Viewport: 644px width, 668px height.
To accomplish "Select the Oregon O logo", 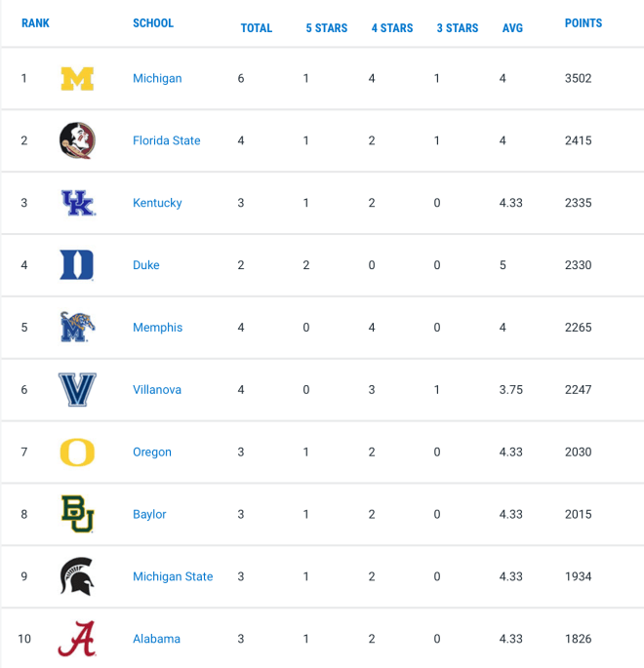I will (x=77, y=452).
